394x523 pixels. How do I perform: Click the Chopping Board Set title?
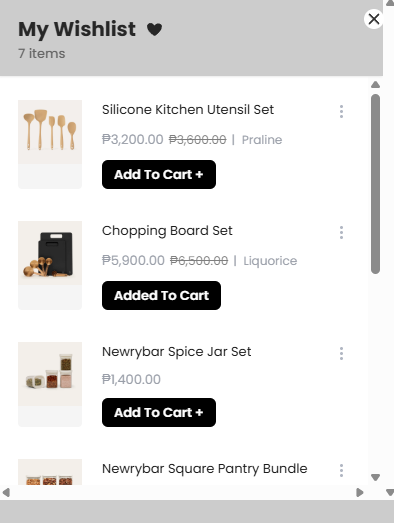coord(167,231)
